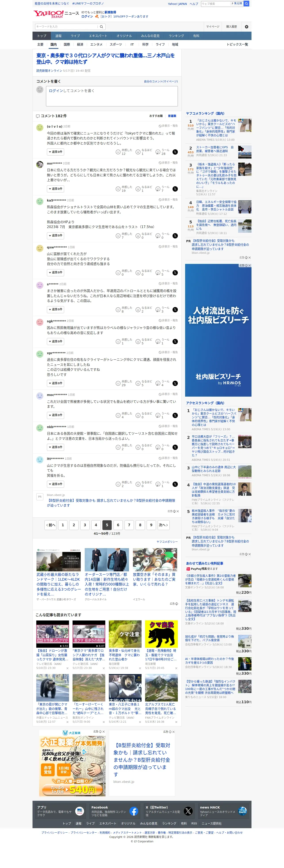Click 共感した icon on qxw********'s comment

point(118,273)
